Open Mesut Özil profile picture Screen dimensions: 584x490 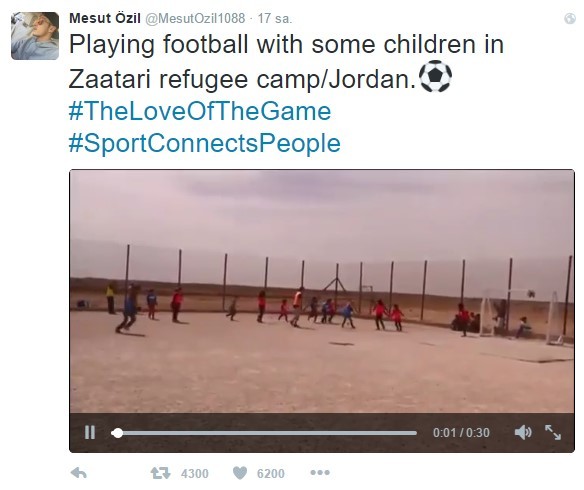click(35, 36)
